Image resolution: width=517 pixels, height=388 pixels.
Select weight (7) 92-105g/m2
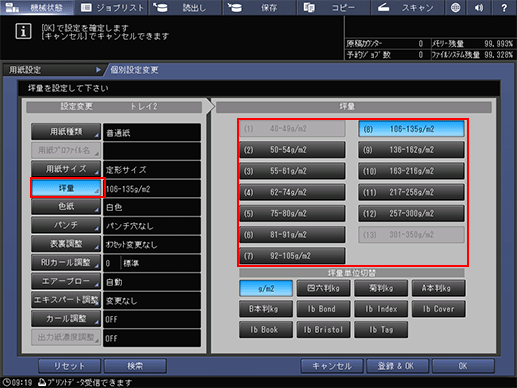pyautogui.click(x=292, y=256)
